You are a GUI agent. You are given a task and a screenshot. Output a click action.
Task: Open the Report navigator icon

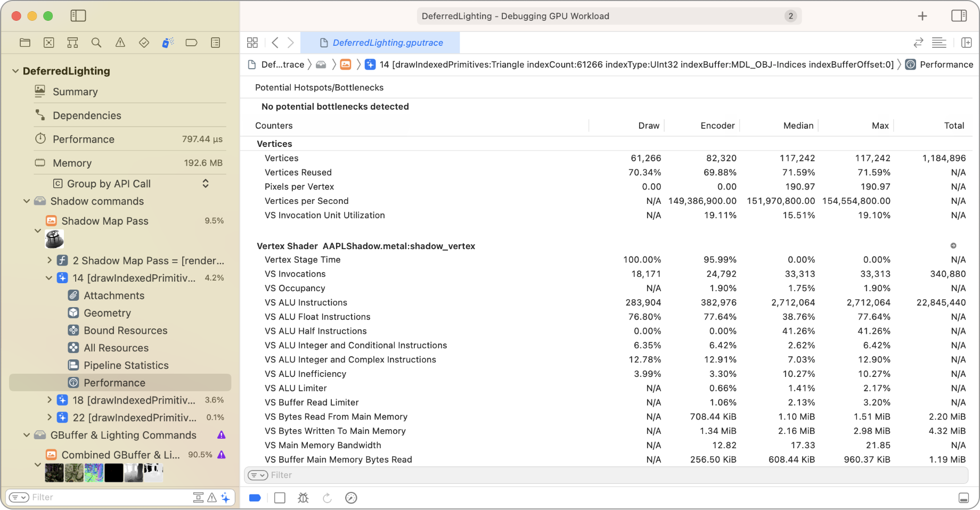[216, 43]
